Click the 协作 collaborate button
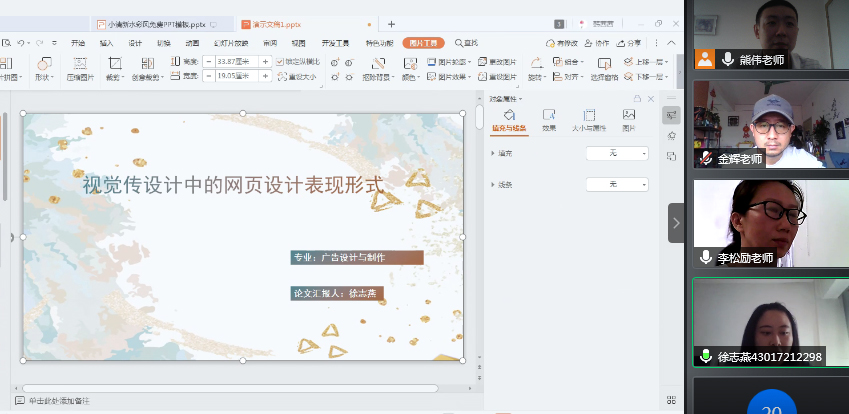The image size is (849, 414). pyautogui.click(x=596, y=43)
